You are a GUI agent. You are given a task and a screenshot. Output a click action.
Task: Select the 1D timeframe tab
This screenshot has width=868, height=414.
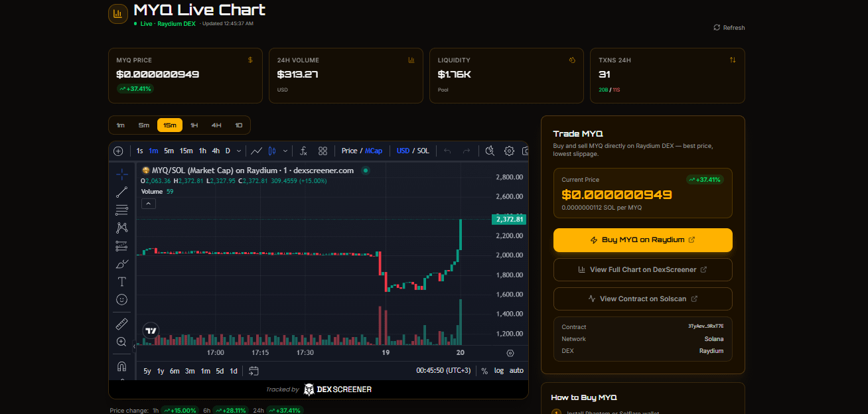pyautogui.click(x=239, y=125)
